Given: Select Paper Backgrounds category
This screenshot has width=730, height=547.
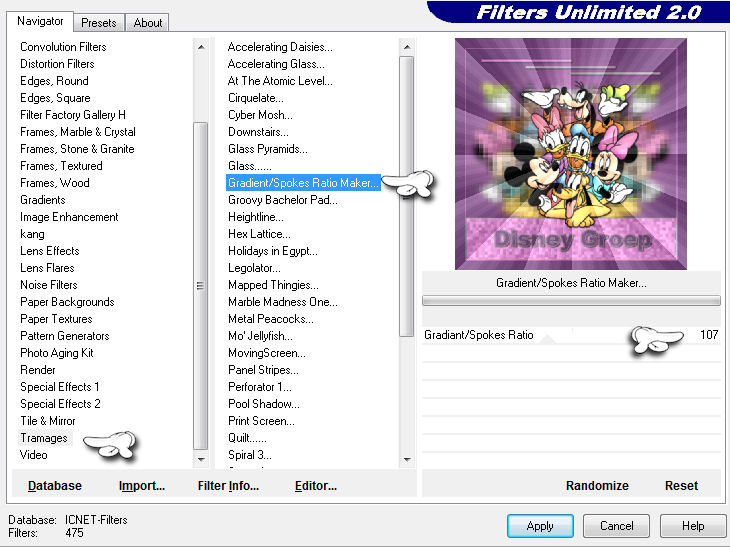Looking at the screenshot, I should click(67, 302).
